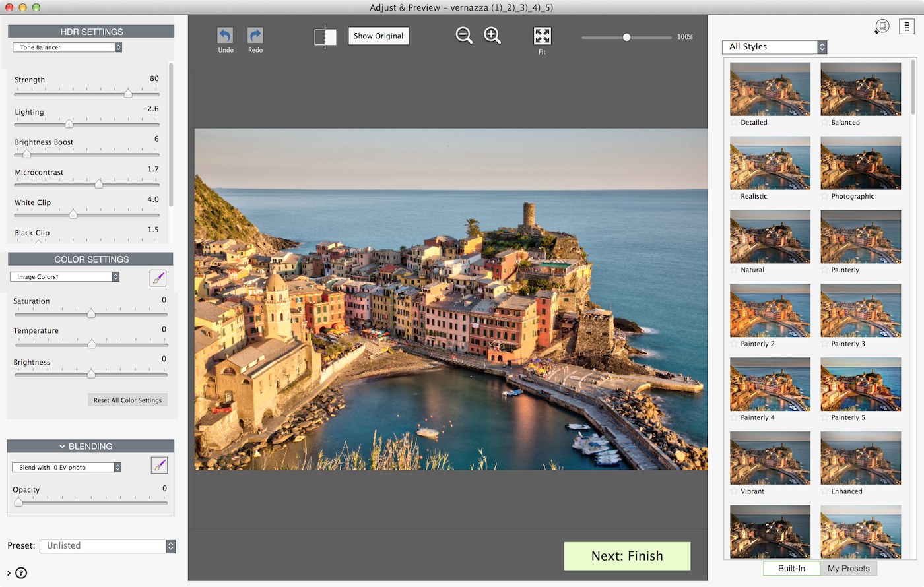Screen dimensions: 924x587
Task: Open the All Styles filter dropdown
Action: (774, 47)
